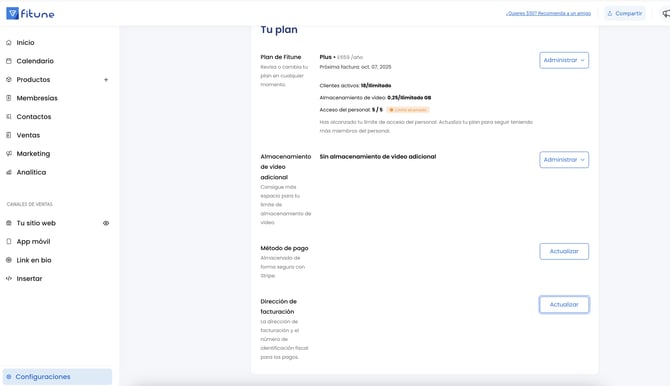The width and height of the screenshot is (670, 386).
Task: Click 'Clientes activos' value text
Action: (376, 85)
